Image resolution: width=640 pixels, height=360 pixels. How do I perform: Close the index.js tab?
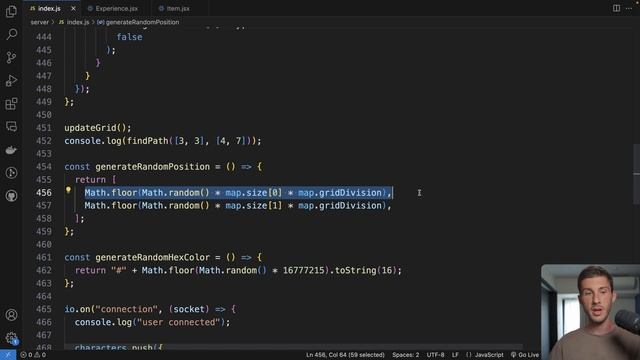click(73, 8)
